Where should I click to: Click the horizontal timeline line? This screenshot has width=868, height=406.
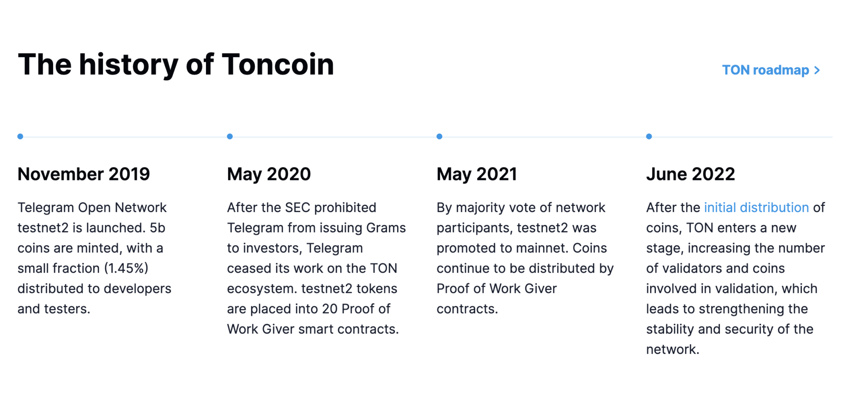click(x=333, y=137)
